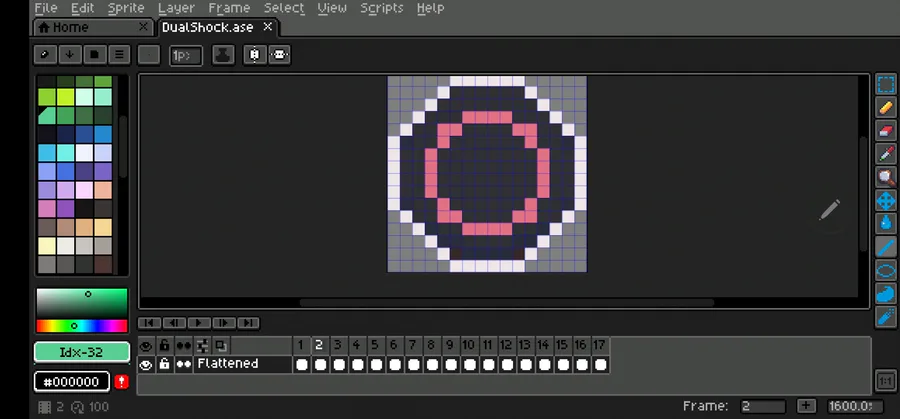Image resolution: width=900 pixels, height=419 pixels.
Task: Select the Flattened layer name
Action: (x=243, y=364)
